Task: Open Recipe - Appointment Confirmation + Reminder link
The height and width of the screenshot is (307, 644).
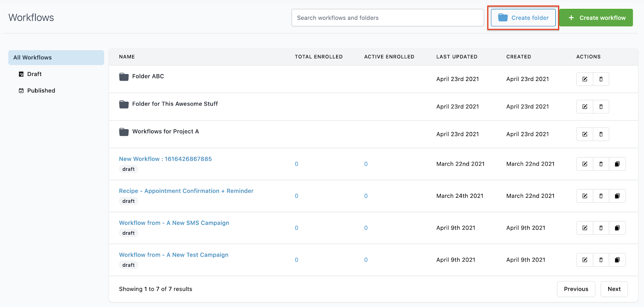Action: coord(186,191)
